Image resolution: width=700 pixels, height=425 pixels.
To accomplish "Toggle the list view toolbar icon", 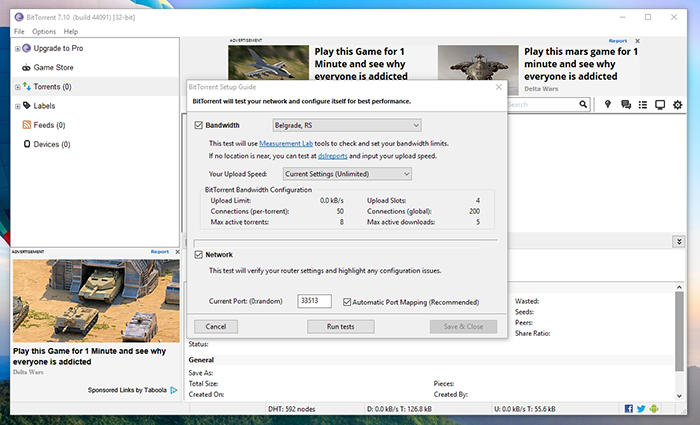I will pyautogui.click(x=643, y=104).
